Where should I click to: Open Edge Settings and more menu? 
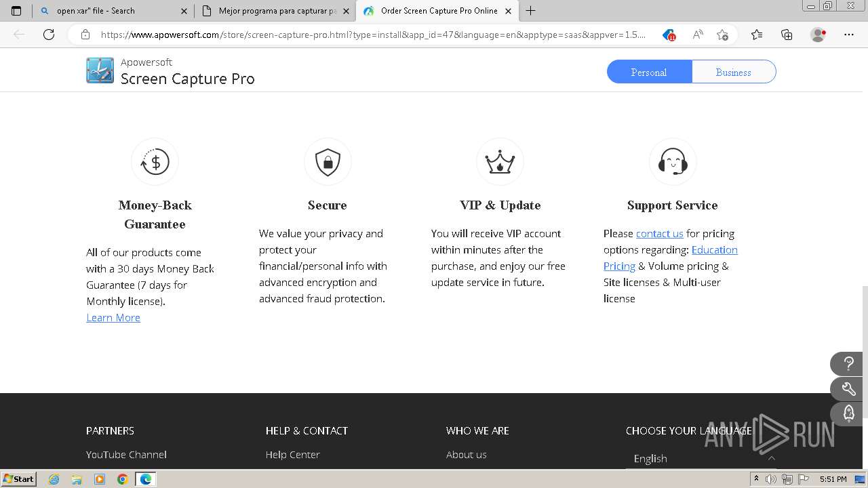click(849, 35)
